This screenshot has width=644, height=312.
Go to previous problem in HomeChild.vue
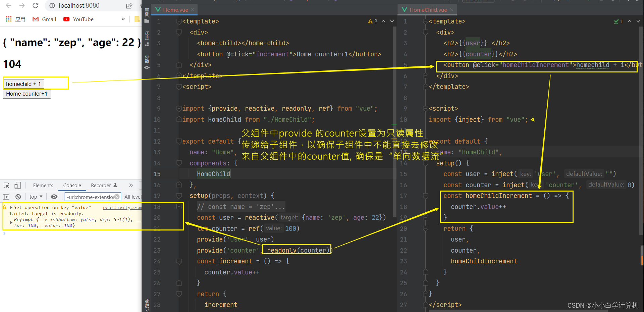pyautogui.click(x=630, y=21)
